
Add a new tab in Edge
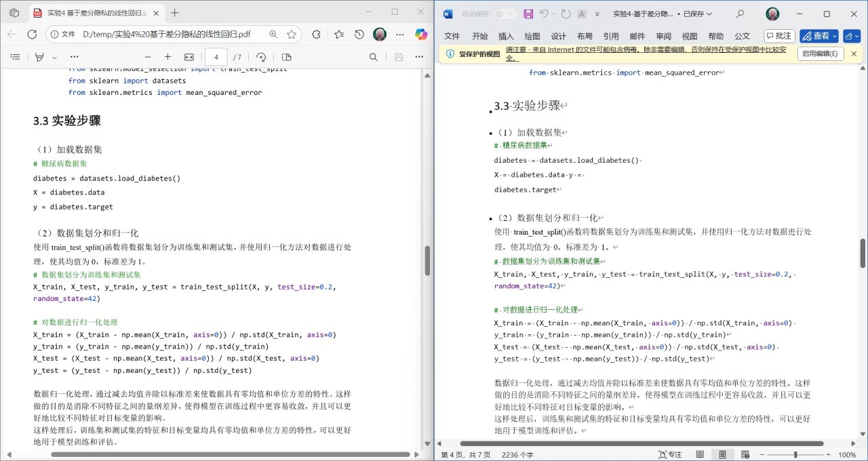tap(175, 12)
